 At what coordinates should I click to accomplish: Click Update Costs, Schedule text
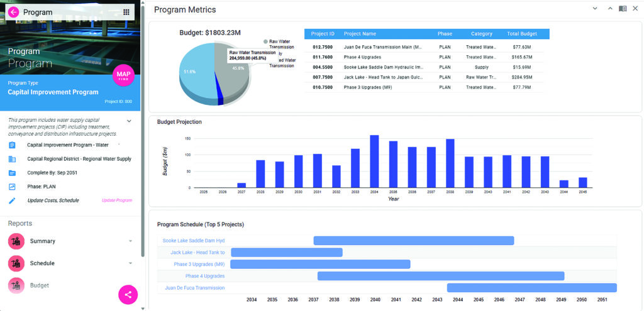(53, 200)
